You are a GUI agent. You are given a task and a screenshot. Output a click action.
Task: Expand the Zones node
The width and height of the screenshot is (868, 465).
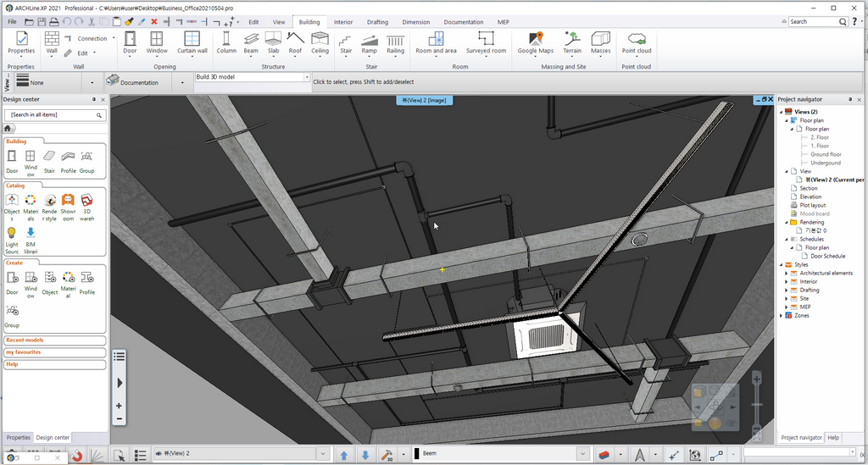point(781,316)
